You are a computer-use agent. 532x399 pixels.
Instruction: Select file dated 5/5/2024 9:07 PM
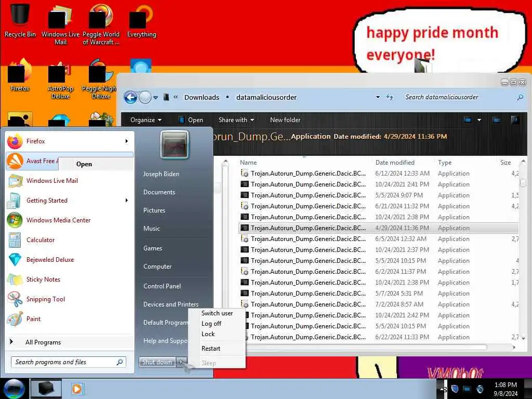[x=378, y=195]
